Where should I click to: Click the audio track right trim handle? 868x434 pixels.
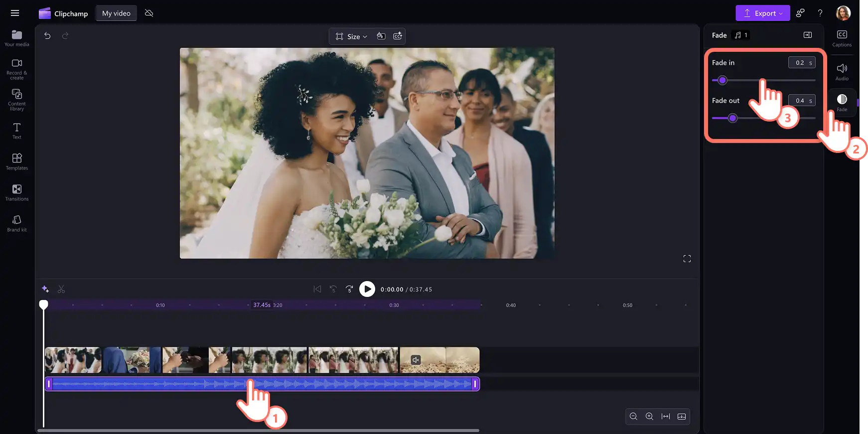475,384
